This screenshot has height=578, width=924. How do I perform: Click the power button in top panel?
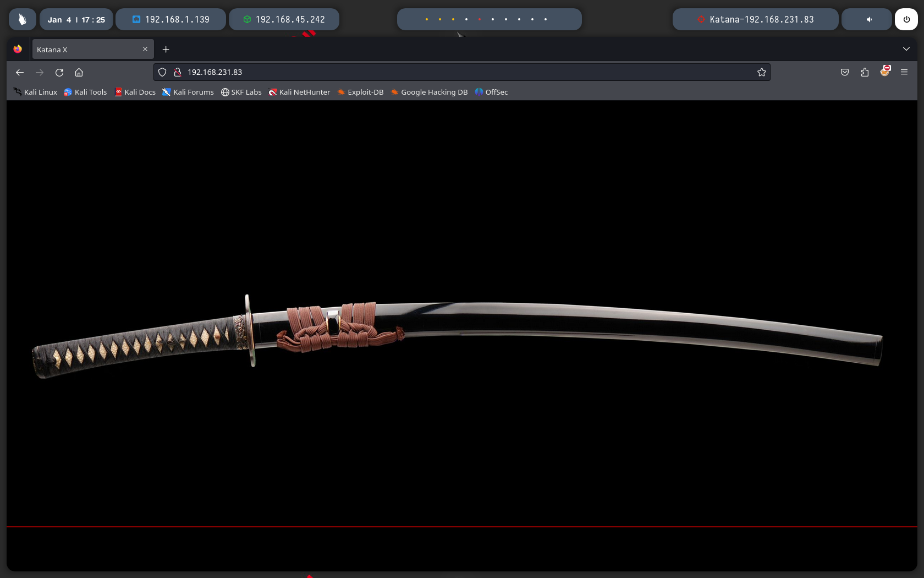pyautogui.click(x=906, y=19)
